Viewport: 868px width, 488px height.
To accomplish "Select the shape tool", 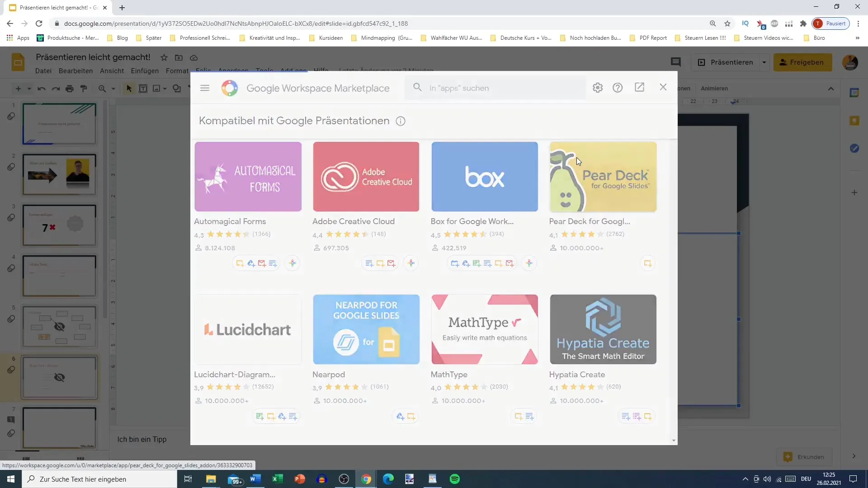I will (177, 89).
